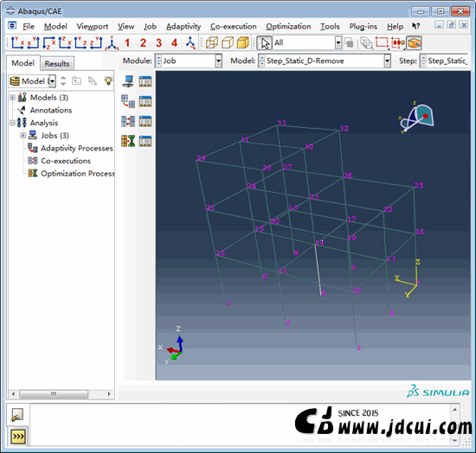Open the Adaptivity menu
Screen dimensions: 476x453
click(x=183, y=27)
